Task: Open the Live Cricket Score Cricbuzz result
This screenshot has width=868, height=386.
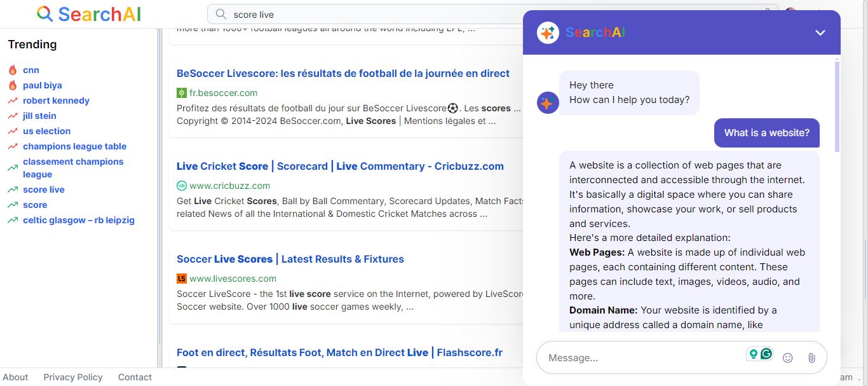Action: pyautogui.click(x=340, y=166)
